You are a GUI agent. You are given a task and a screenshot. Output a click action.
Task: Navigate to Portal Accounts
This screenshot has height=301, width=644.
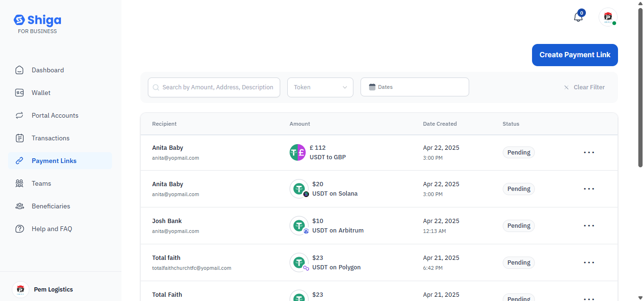pos(60,115)
